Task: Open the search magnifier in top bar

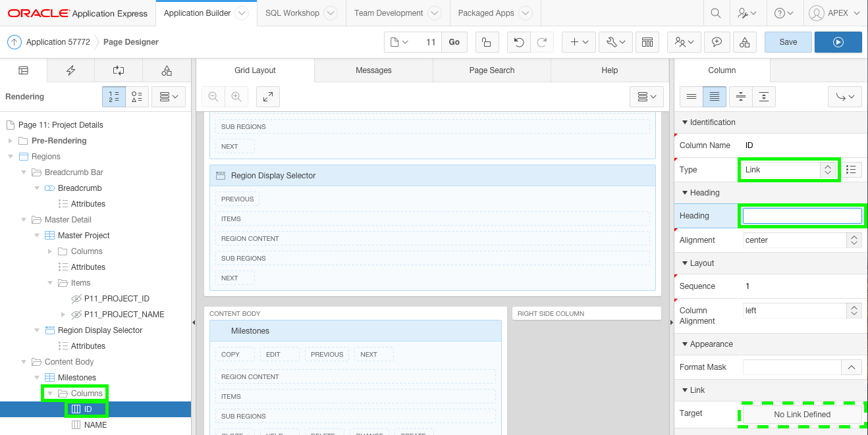Action: (x=715, y=13)
